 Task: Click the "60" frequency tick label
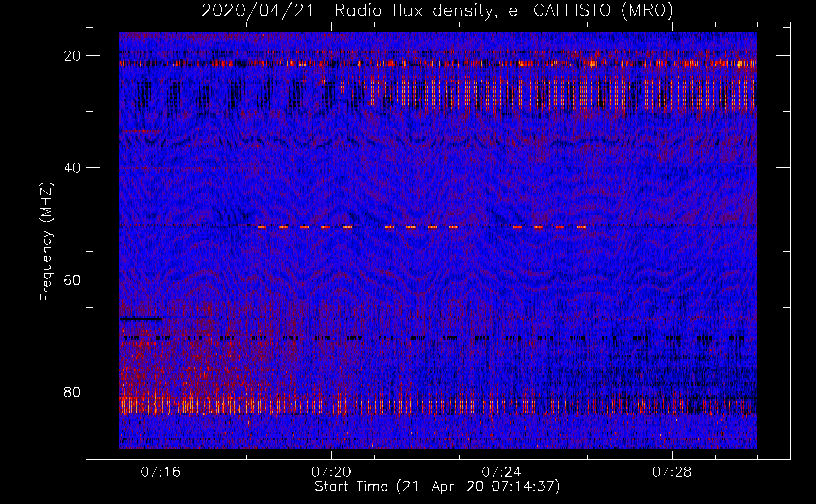coord(73,280)
